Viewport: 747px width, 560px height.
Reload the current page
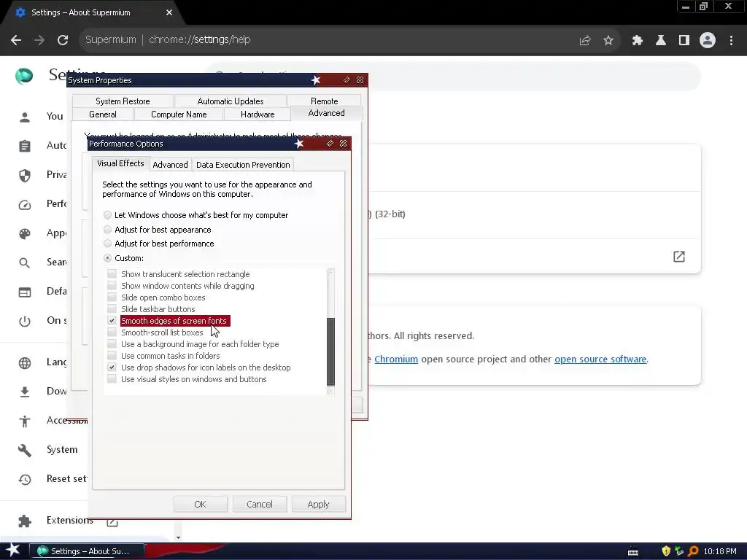[x=63, y=40]
